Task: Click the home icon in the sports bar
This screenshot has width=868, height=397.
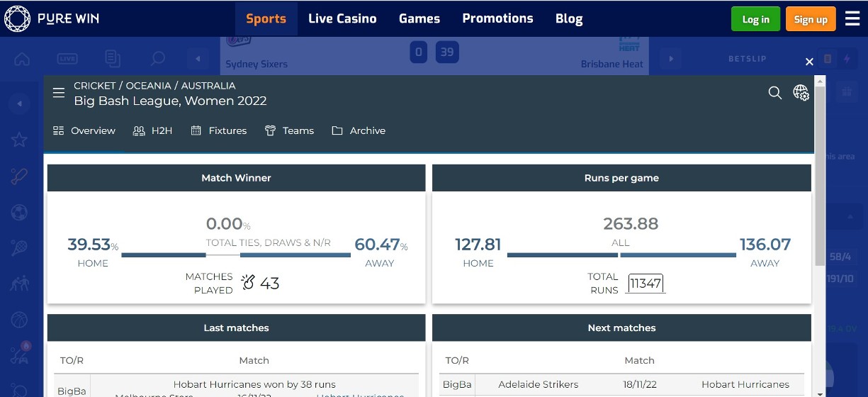Action: click(22, 59)
